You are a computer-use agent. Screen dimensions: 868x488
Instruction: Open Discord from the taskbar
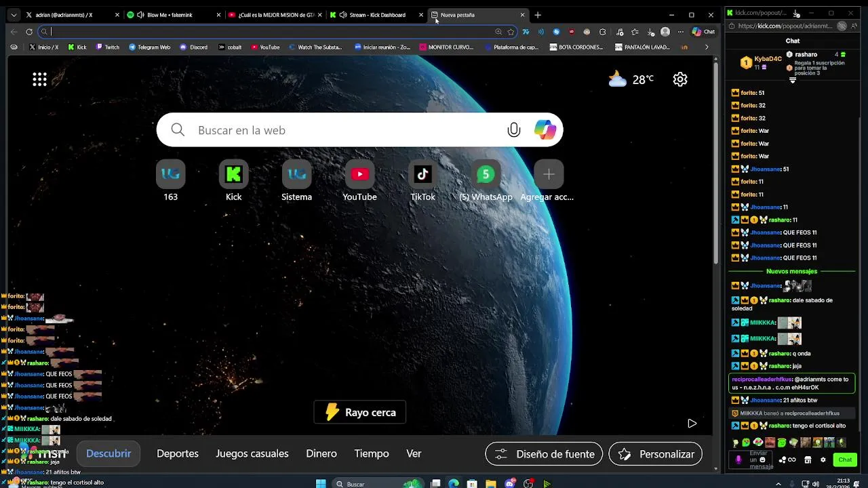click(510, 484)
